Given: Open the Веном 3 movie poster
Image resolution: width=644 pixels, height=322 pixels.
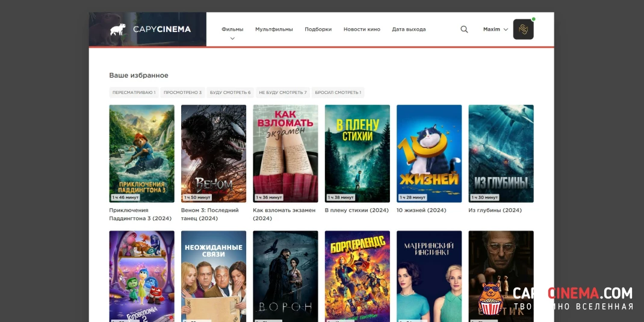Looking at the screenshot, I should (214, 153).
